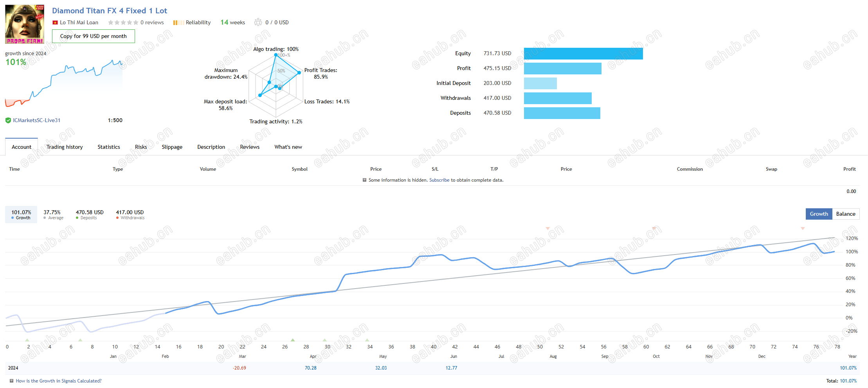Click the 14 weeks duration text
The image size is (868, 388).
[233, 22]
